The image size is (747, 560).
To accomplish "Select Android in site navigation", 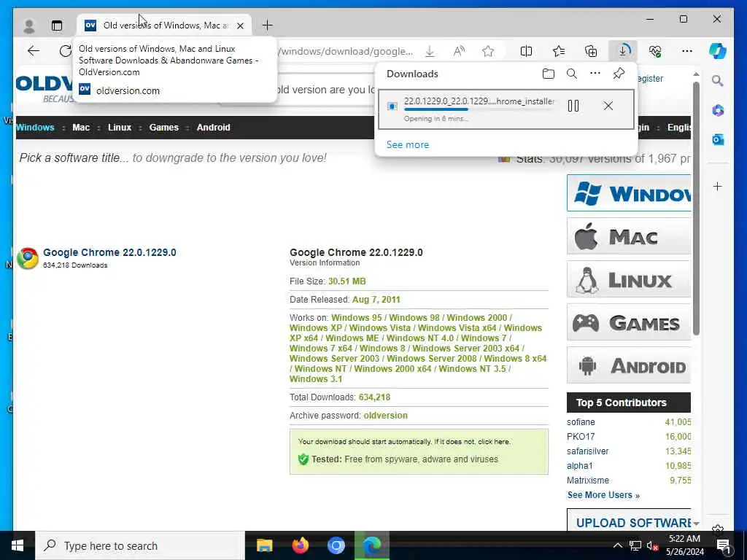I will pyautogui.click(x=214, y=128).
